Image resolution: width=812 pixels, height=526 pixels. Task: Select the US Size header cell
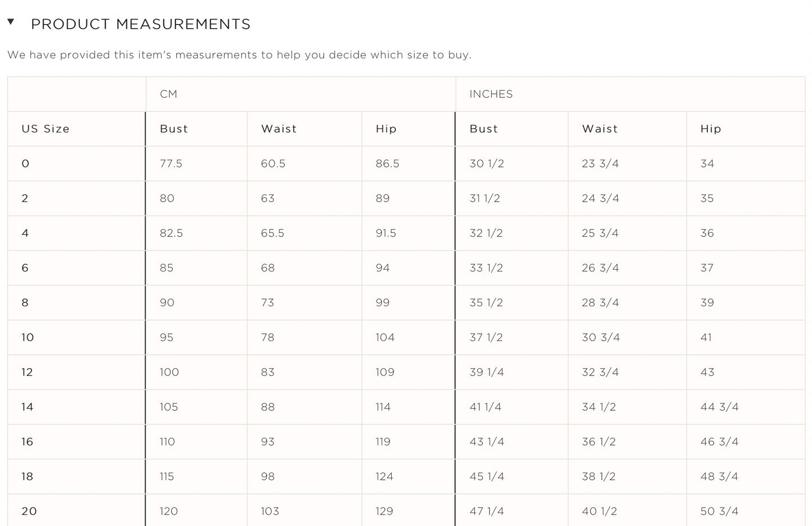point(46,129)
